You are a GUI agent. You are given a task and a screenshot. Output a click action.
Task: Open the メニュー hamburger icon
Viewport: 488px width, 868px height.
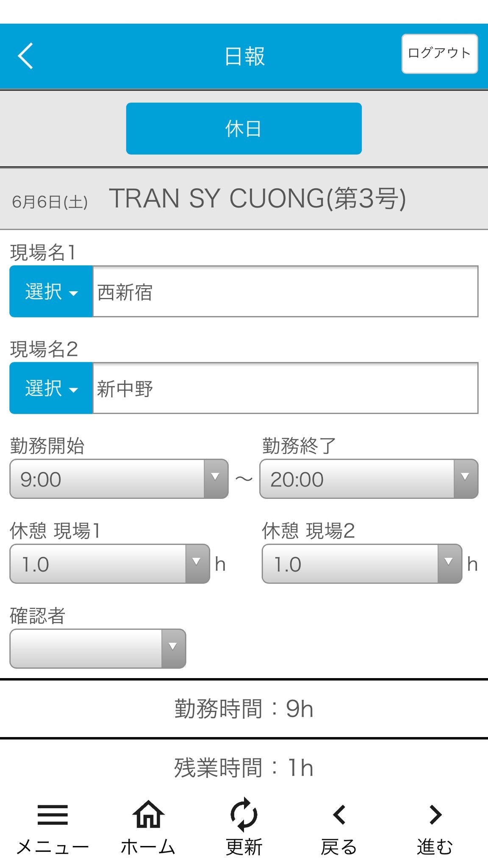click(53, 814)
